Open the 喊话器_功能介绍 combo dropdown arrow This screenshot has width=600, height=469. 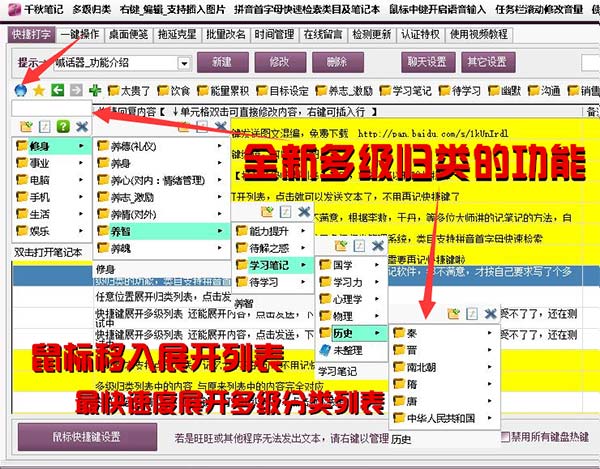[x=184, y=63]
